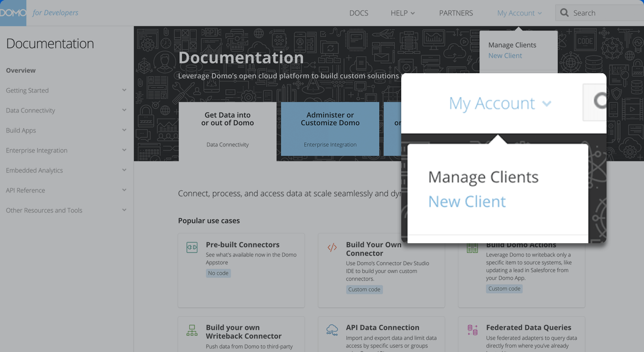
Task: Click the Data Connectivity sidebar label
Action: pos(30,110)
